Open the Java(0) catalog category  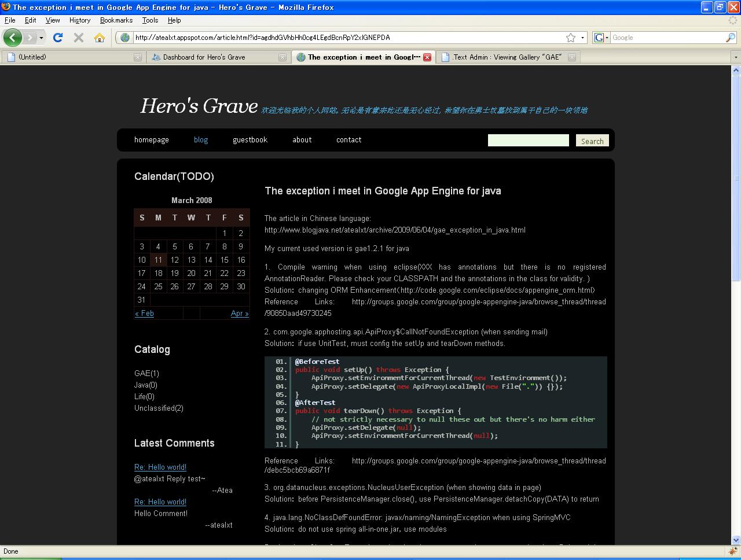(x=146, y=385)
